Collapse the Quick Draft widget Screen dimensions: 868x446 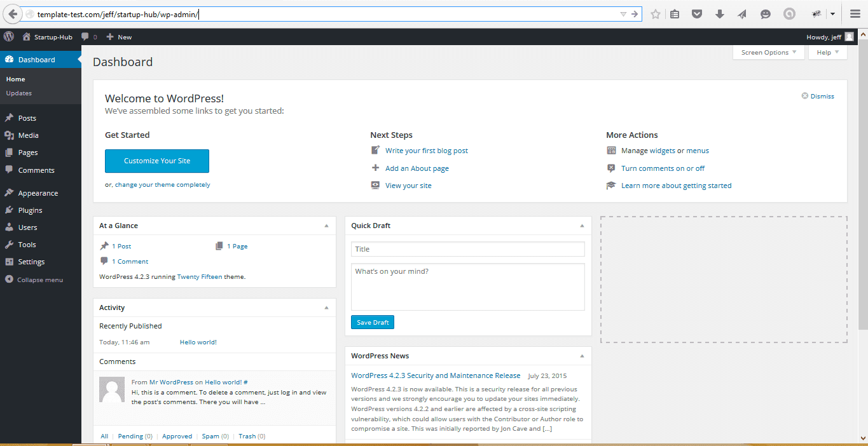pos(582,226)
